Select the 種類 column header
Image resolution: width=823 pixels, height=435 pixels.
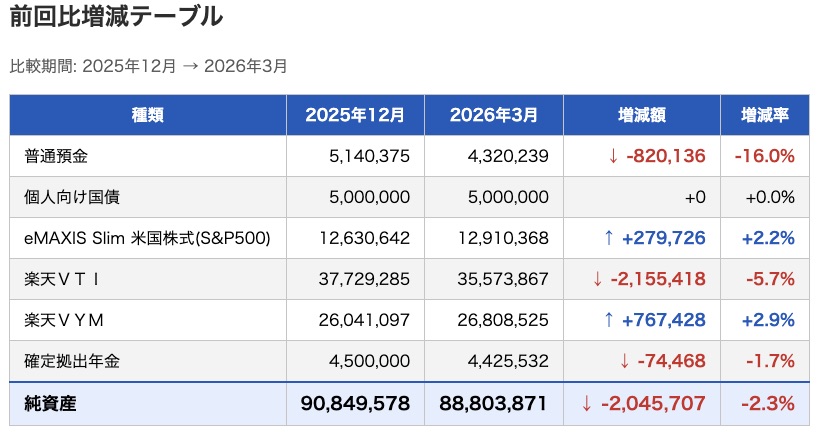pos(148,115)
